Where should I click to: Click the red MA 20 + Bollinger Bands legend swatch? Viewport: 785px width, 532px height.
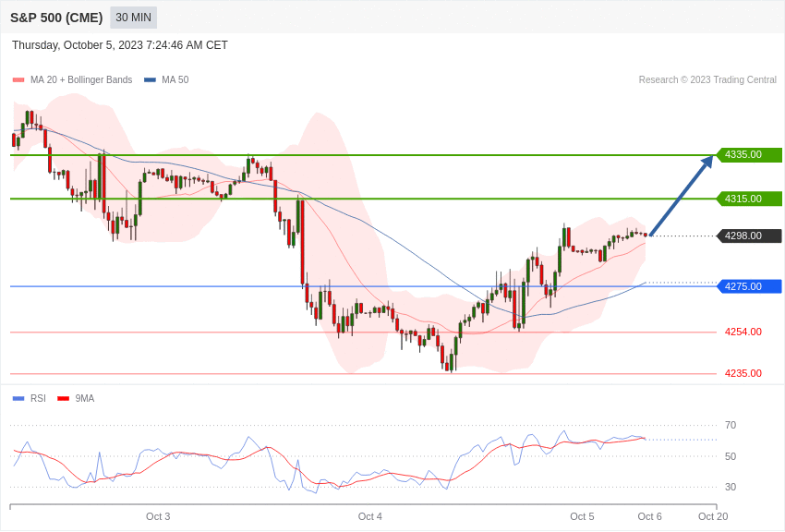coord(18,80)
